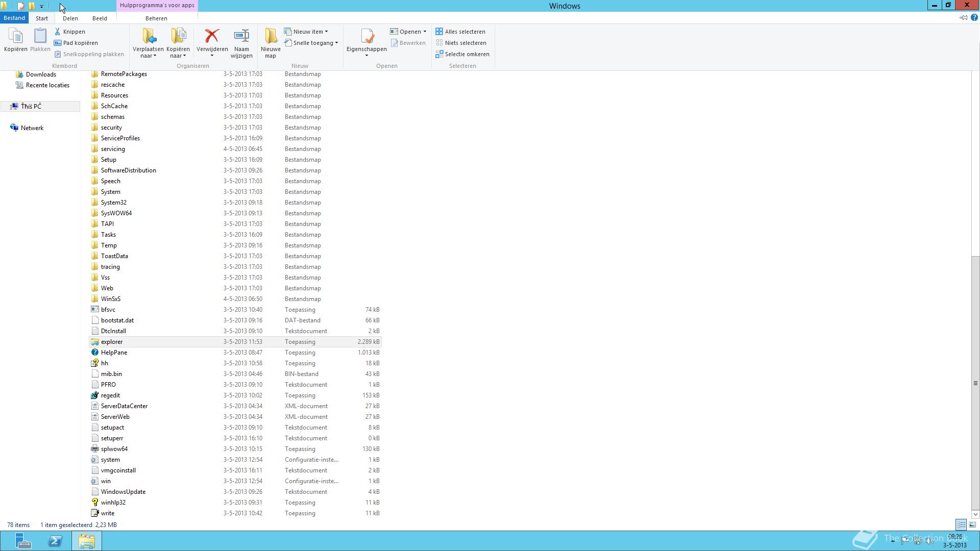Click Naam wijzigen rename icon
Screen dimensions: 980x551
pyautogui.click(x=241, y=36)
